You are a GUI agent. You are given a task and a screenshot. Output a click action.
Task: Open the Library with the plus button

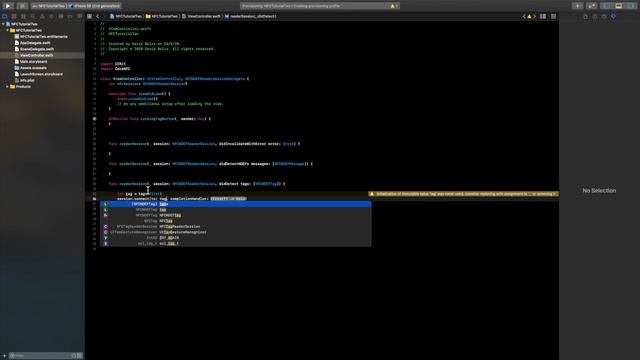click(x=578, y=6)
